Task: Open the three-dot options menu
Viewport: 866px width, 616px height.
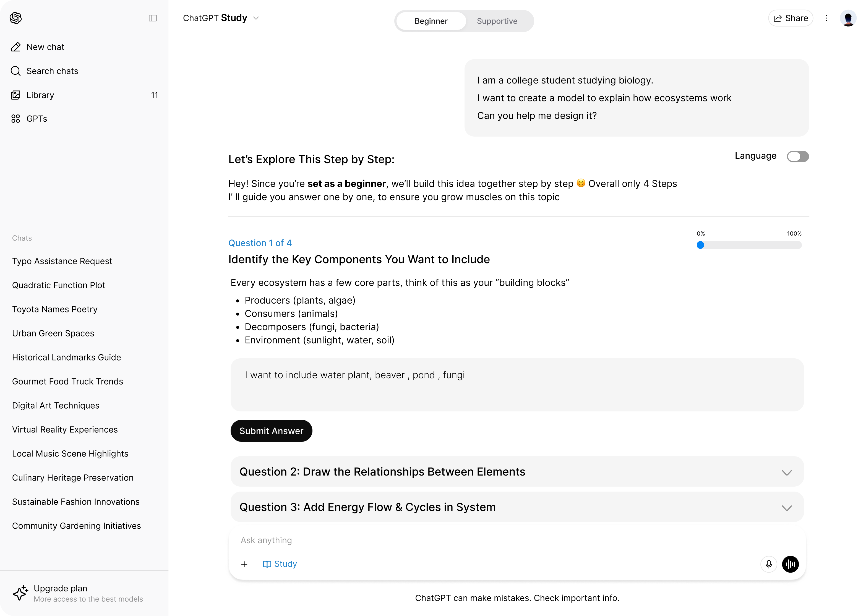Action: (x=826, y=18)
